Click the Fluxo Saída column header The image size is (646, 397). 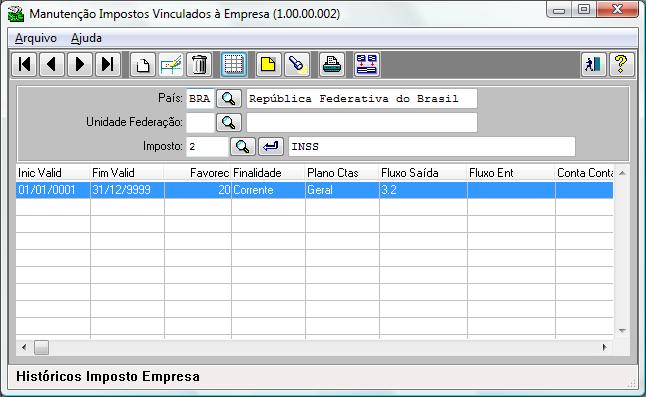click(x=423, y=173)
